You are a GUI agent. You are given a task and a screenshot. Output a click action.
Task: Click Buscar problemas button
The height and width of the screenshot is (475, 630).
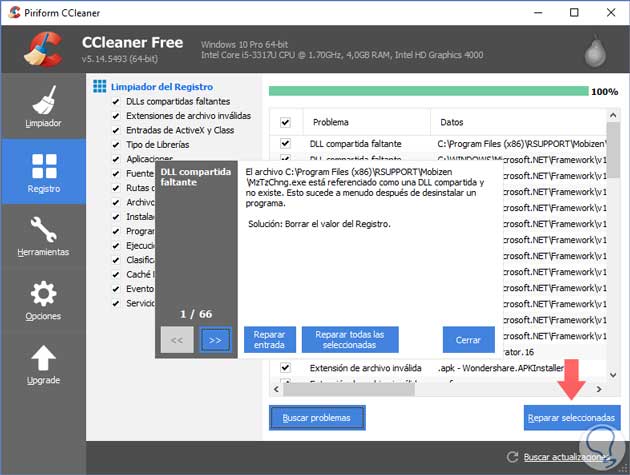click(317, 418)
